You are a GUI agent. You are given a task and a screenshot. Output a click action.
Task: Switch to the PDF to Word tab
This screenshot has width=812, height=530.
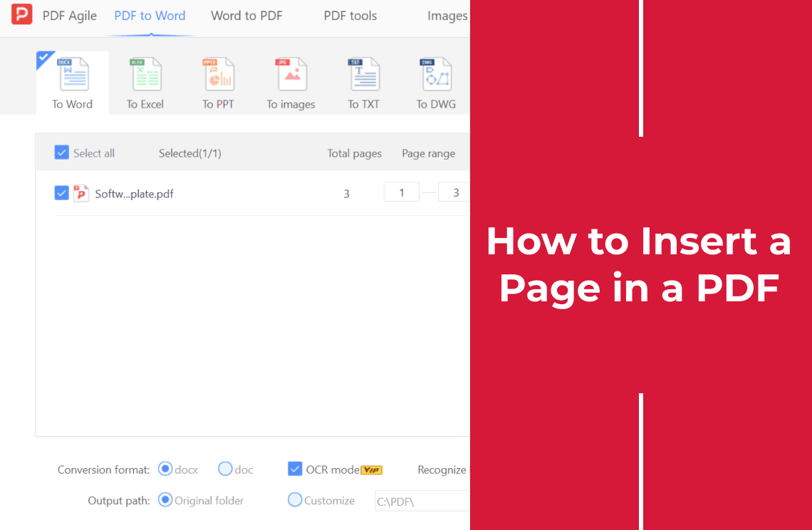pos(150,16)
